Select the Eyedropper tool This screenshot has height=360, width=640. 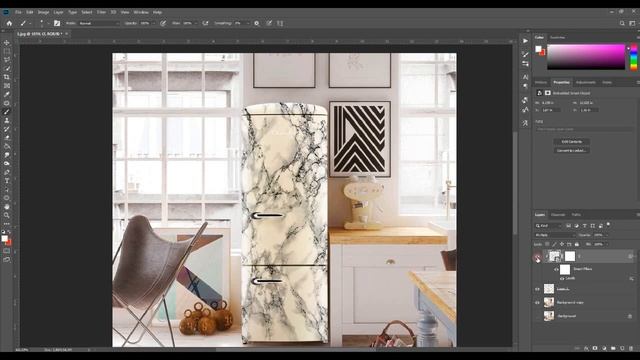point(7,94)
